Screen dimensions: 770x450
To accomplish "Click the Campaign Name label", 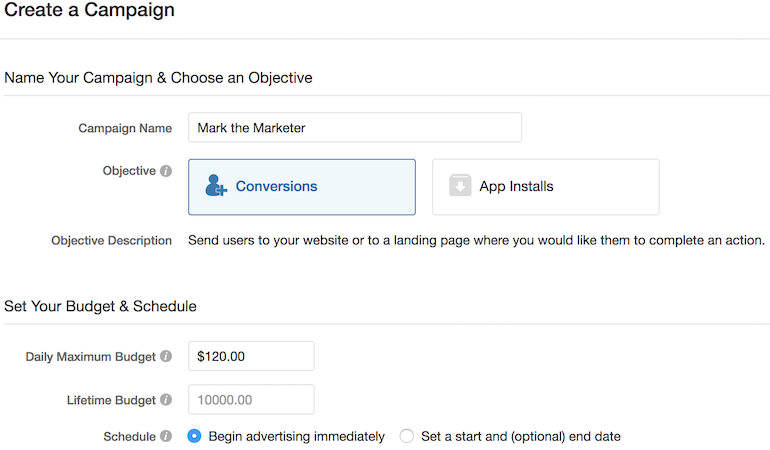I will [x=125, y=128].
